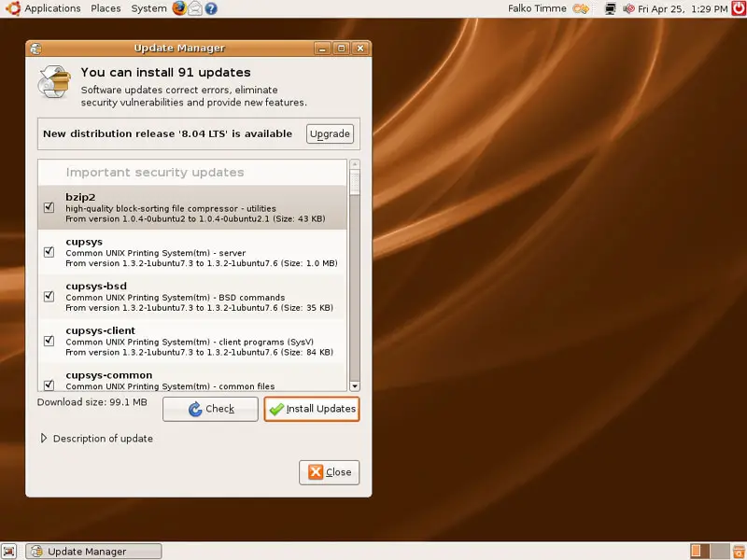Click the Check button
This screenshot has height=560, width=747.
(210, 409)
